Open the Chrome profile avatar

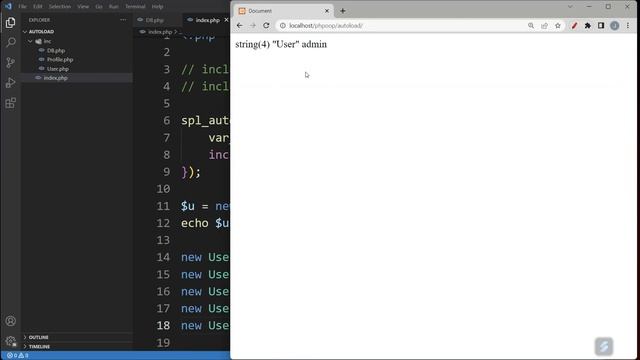click(x=614, y=26)
